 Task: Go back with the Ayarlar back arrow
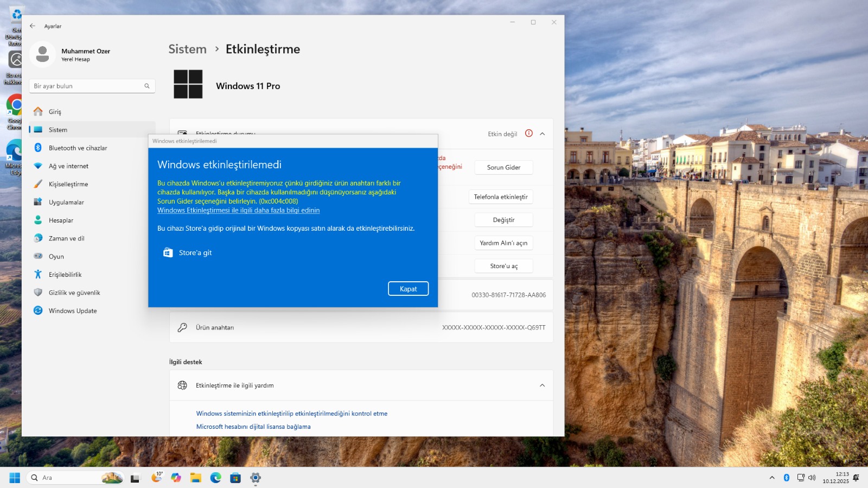pyautogui.click(x=33, y=26)
